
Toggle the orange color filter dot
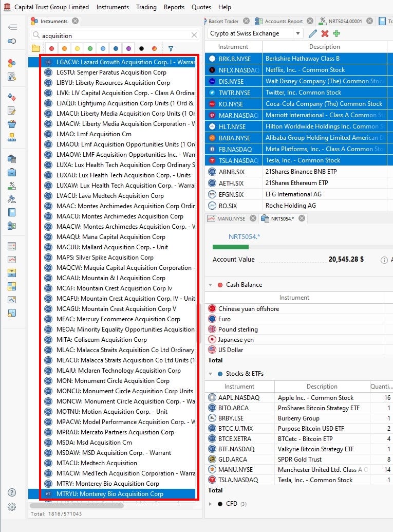64,48
